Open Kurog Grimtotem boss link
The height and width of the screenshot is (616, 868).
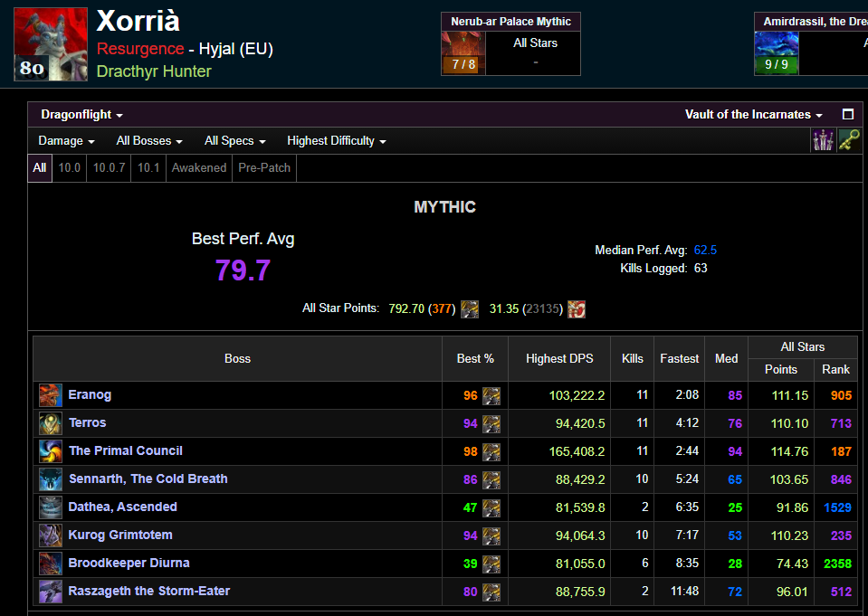coord(120,535)
